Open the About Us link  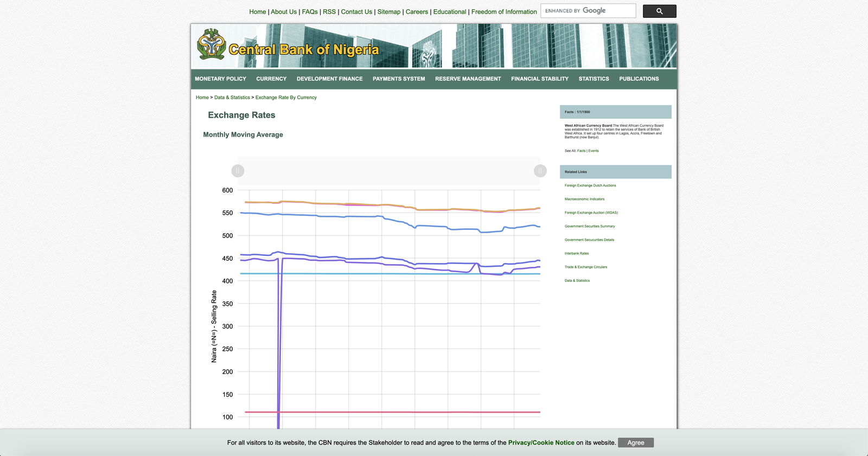(x=284, y=12)
